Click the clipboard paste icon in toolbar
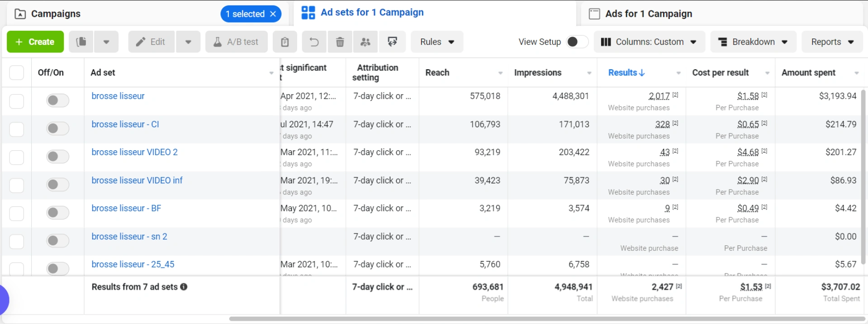 pyautogui.click(x=285, y=42)
